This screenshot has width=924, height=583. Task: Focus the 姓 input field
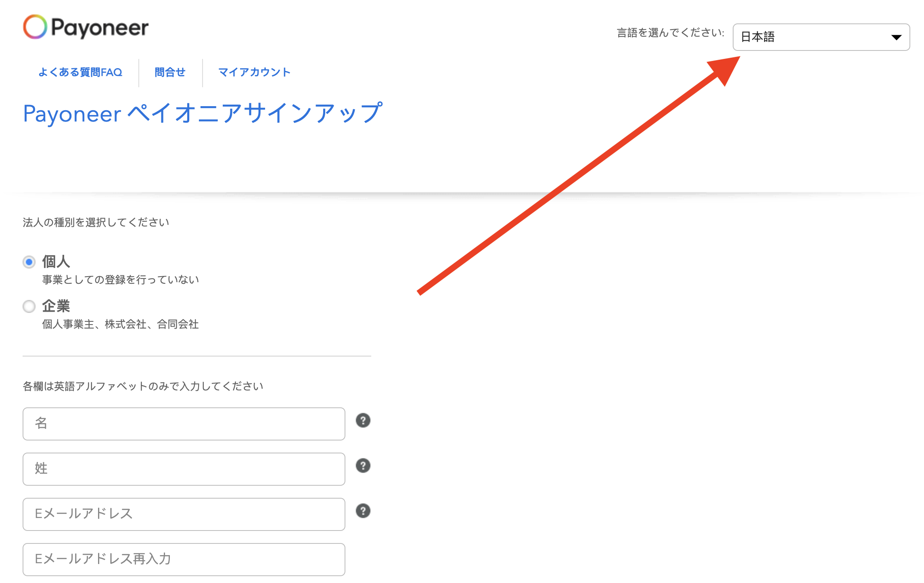(x=184, y=469)
